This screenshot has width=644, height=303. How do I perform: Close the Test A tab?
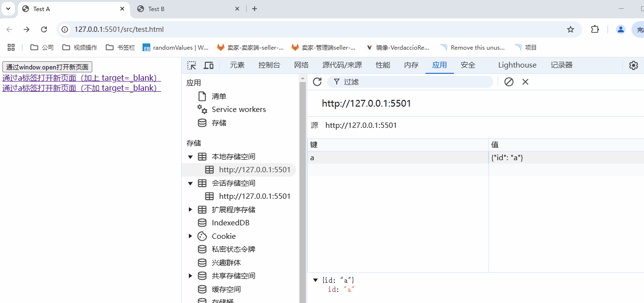[x=123, y=9]
